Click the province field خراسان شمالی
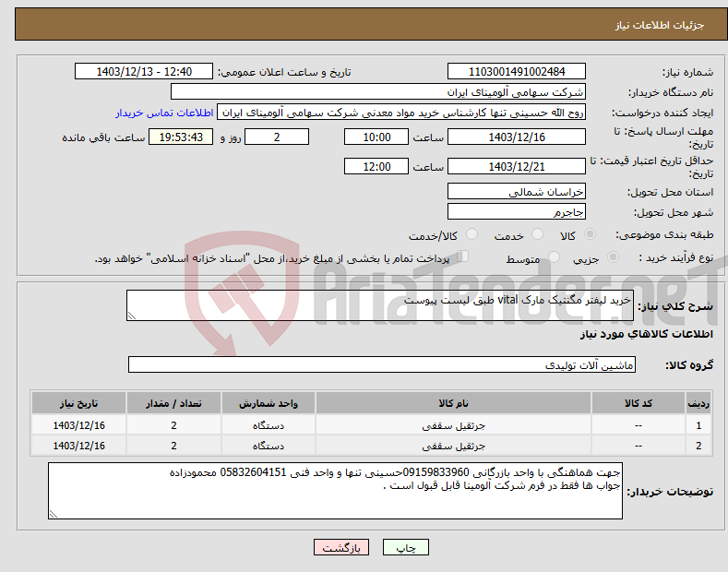The width and height of the screenshot is (728, 572). click(517, 191)
